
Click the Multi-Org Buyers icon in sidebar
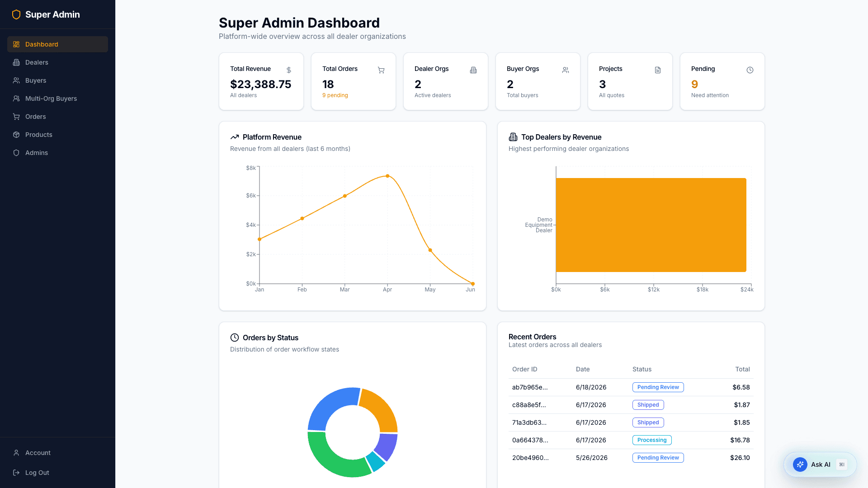click(16, 99)
